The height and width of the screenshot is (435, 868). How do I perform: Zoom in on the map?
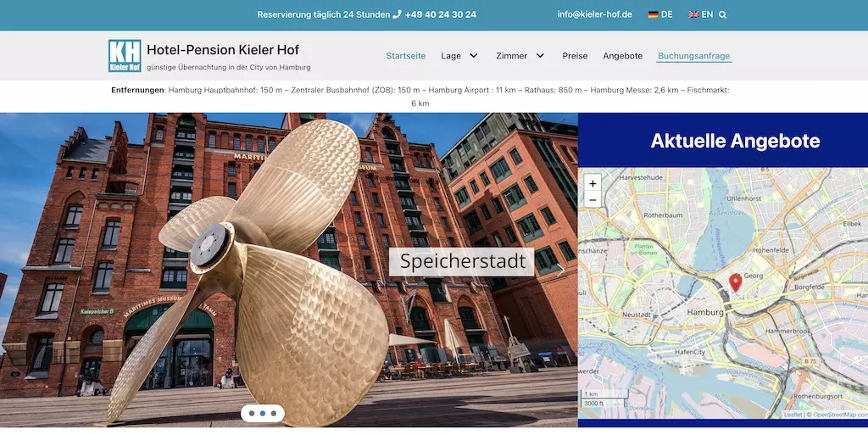pos(593,183)
